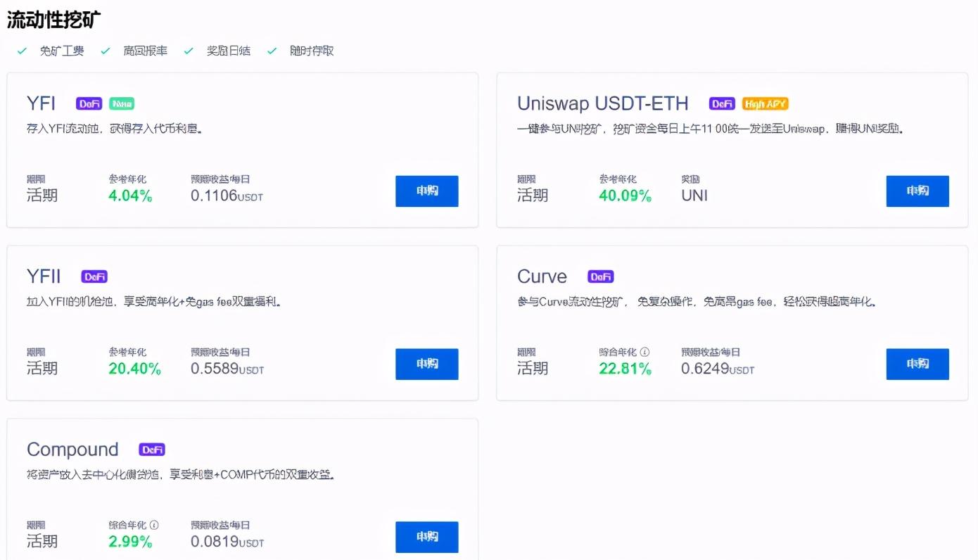Click the 活期 term value on the YFII card
The height and width of the screenshot is (560, 978).
coord(42,369)
